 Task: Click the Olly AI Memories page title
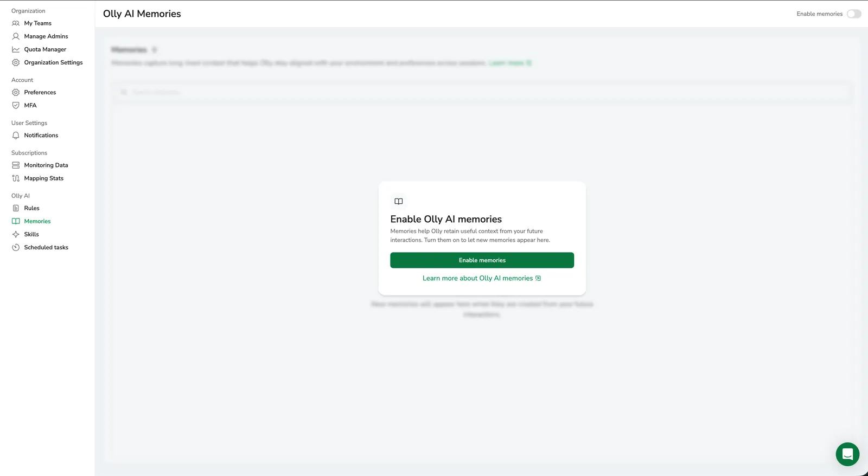pos(142,14)
